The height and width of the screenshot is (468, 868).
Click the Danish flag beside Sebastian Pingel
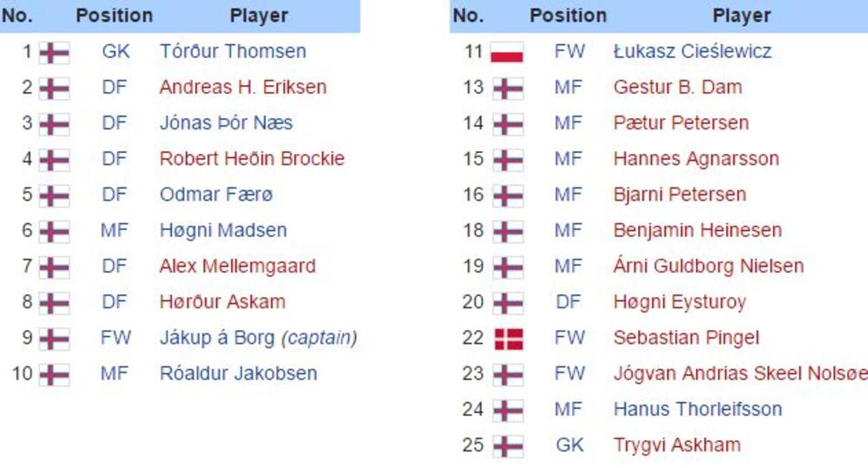point(508,339)
